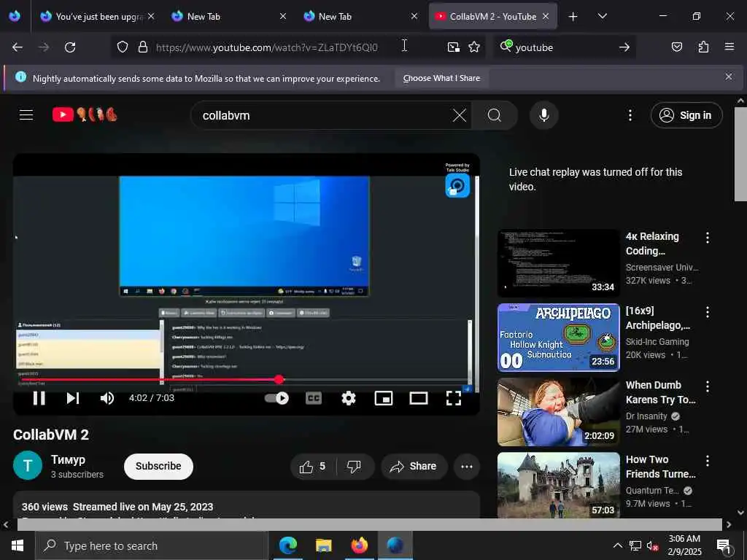This screenshot has height=560, width=747.
Task: Share the CollabVM 2 video
Action: tap(414, 467)
